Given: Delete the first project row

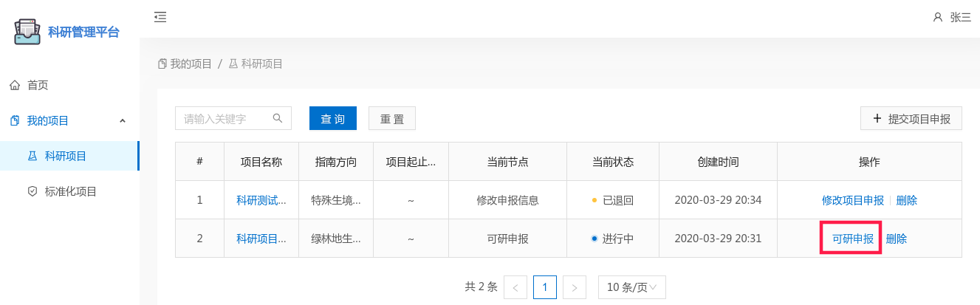Looking at the screenshot, I should pyautogui.click(x=906, y=200).
